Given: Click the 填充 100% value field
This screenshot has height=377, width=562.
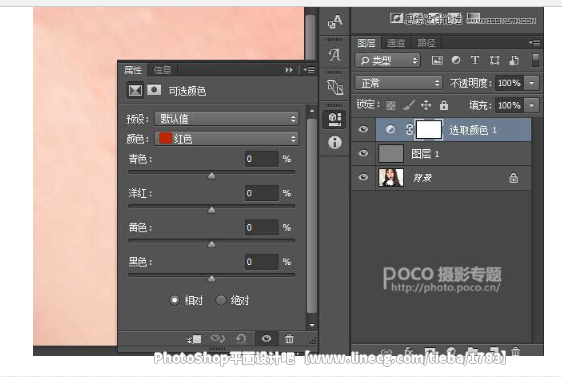Looking at the screenshot, I should (x=509, y=105).
